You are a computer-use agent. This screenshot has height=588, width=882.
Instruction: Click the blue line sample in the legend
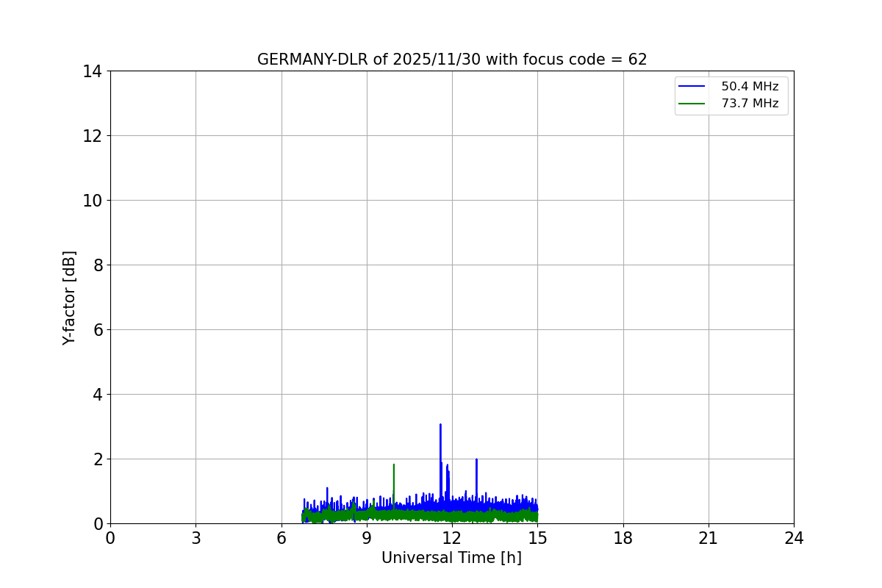[x=692, y=87]
